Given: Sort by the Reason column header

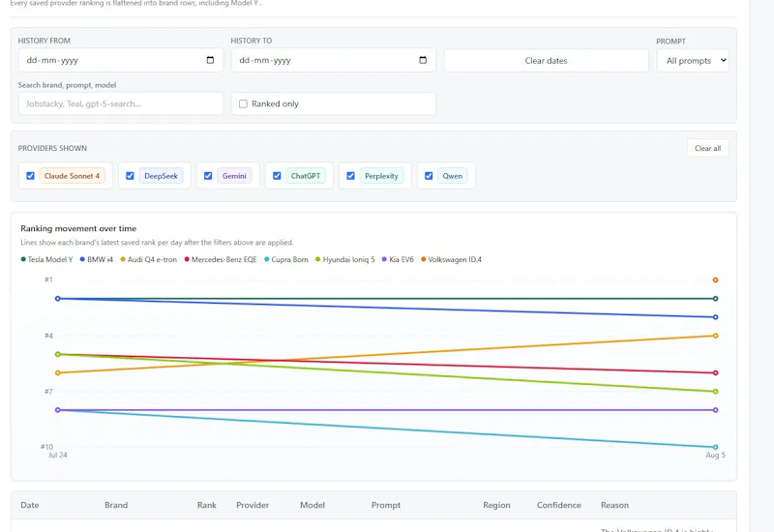Looking at the screenshot, I should tap(614, 505).
